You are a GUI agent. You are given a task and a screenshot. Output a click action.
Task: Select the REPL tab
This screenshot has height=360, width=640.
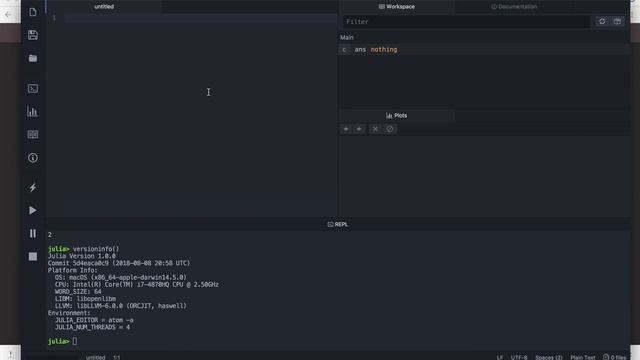coord(338,224)
